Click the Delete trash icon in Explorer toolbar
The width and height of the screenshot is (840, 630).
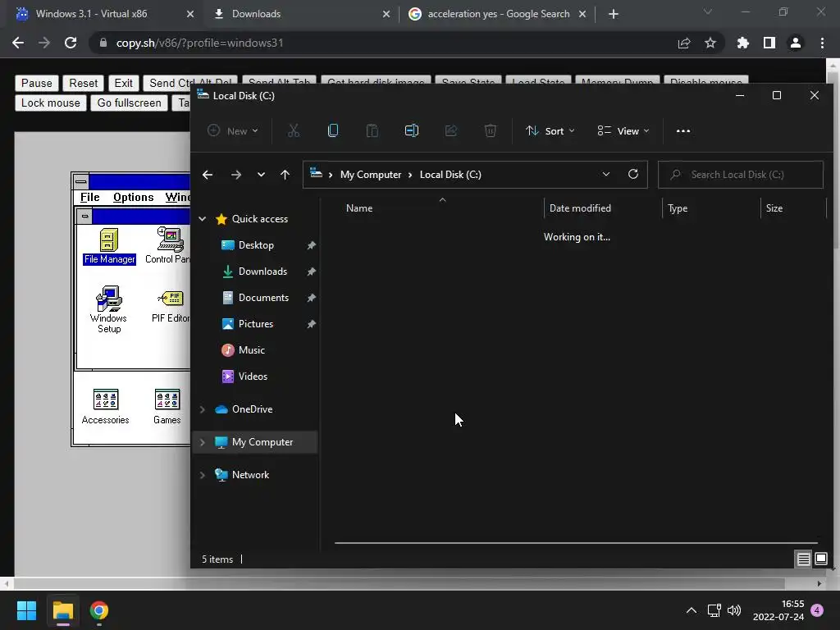pyautogui.click(x=491, y=130)
